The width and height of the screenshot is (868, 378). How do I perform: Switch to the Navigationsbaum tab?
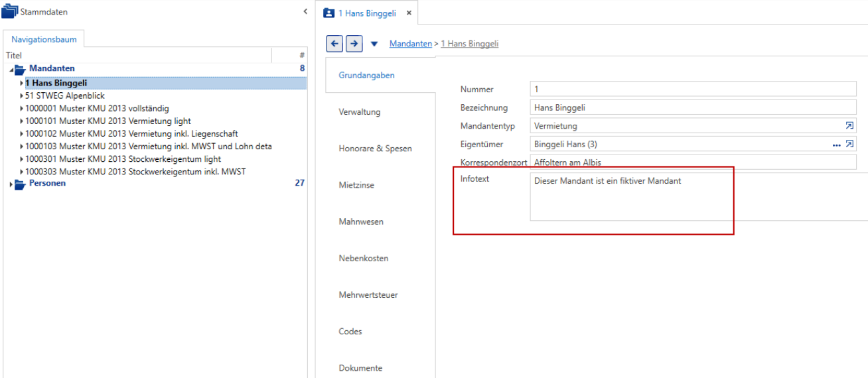point(44,39)
